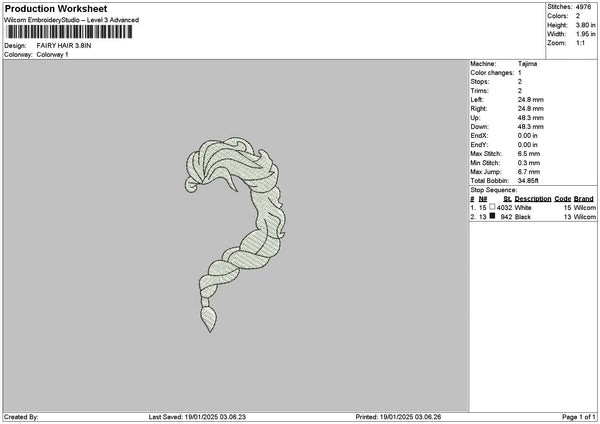Screen dimensions: 600x424
Task: Click the 'Trims:' label
Action: [479, 91]
